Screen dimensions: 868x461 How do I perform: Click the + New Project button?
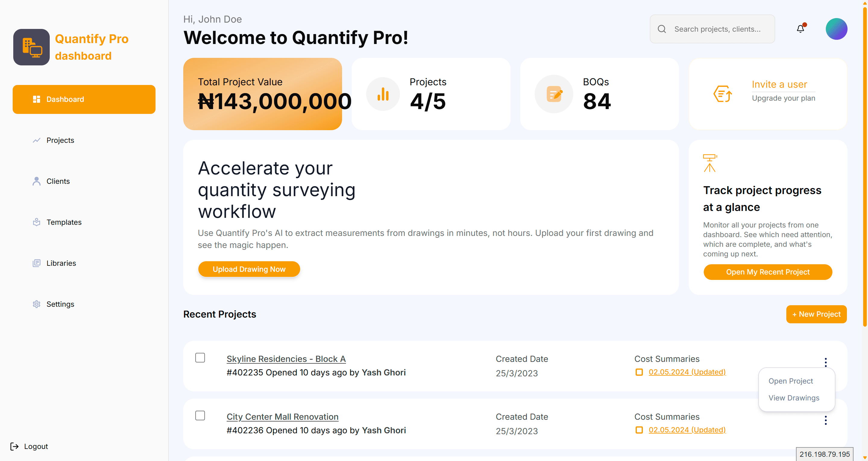point(816,314)
